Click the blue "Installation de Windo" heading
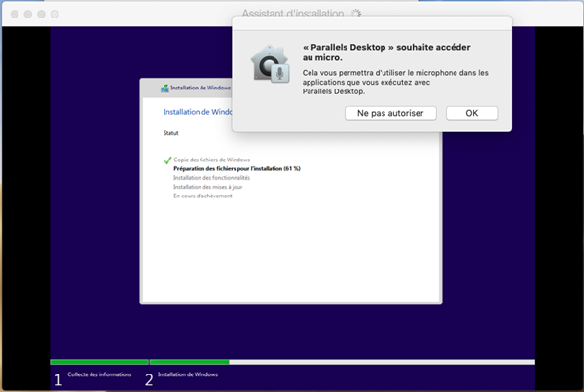The height and width of the screenshot is (392, 584). pyautogui.click(x=198, y=112)
